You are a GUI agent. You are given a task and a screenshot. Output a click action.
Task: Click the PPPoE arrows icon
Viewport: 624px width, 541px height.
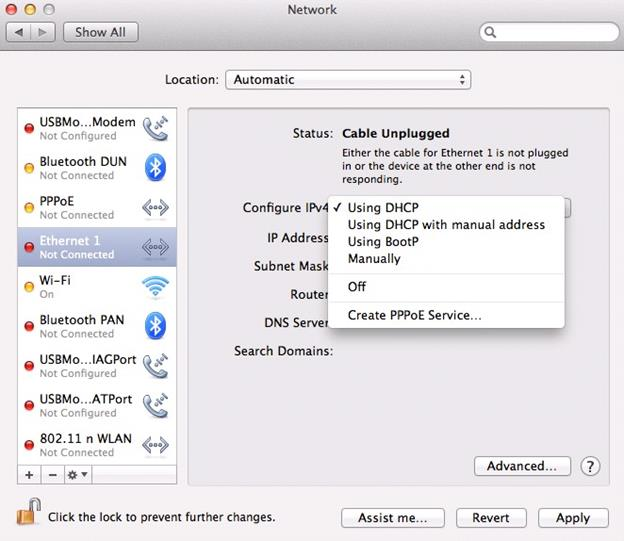coord(155,207)
